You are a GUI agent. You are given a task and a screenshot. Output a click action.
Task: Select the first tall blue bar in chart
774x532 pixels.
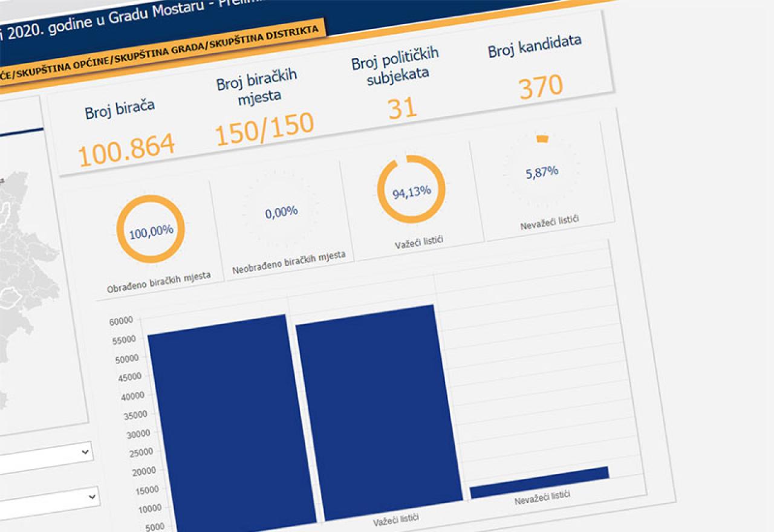point(231,423)
